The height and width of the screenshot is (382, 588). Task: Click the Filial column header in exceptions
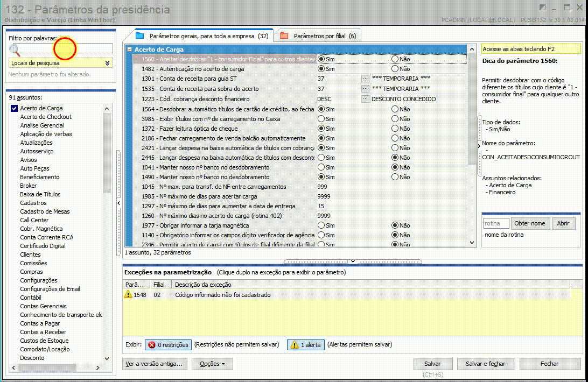coord(160,285)
